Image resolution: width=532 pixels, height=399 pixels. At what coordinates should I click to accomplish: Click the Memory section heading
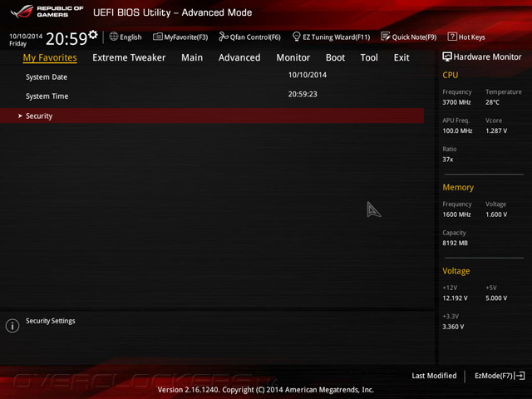pos(458,187)
